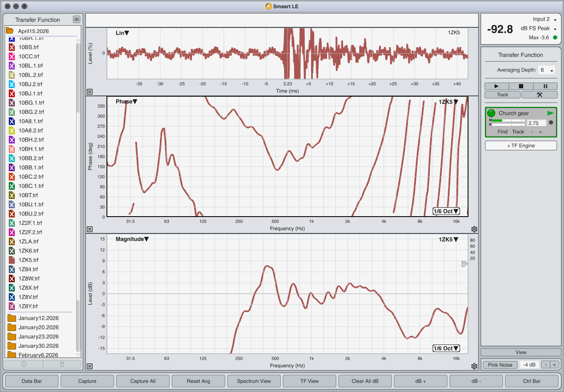Toggle visibility of trace 10BU.1.trf
The height and width of the screenshot is (392, 564).
pos(12,204)
